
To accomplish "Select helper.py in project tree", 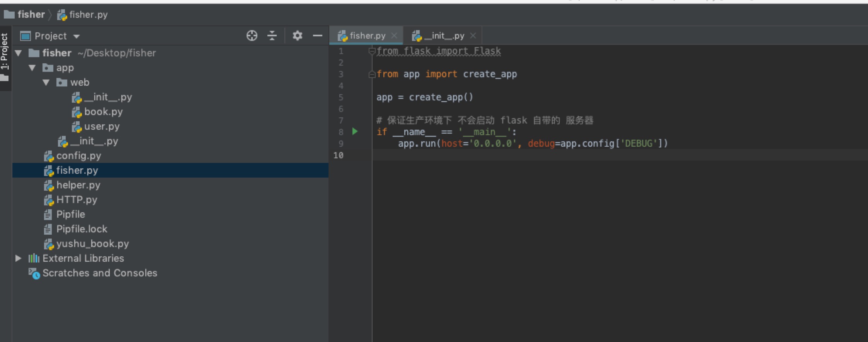I will (x=72, y=185).
